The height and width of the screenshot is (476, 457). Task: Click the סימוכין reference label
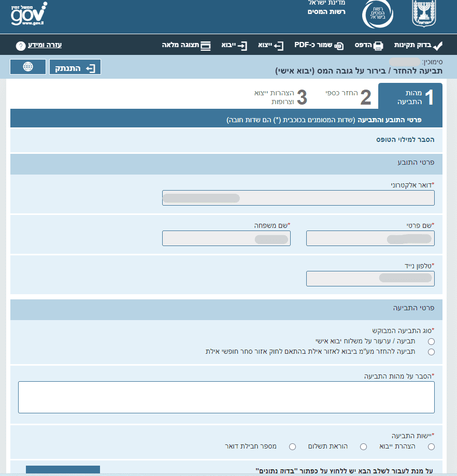tap(433, 62)
